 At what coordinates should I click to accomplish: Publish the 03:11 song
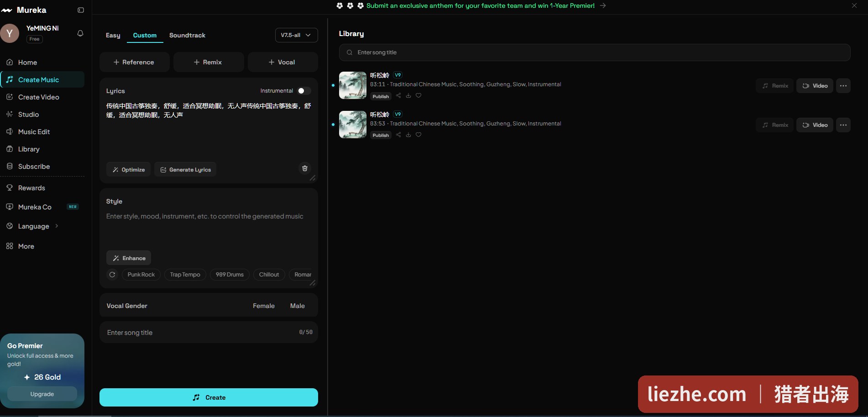pos(381,96)
